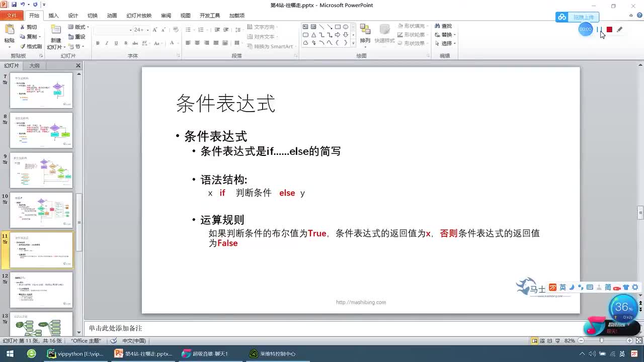Open the 幻灯片放映 (Slide Show) tab
644x362 pixels.
click(139, 16)
